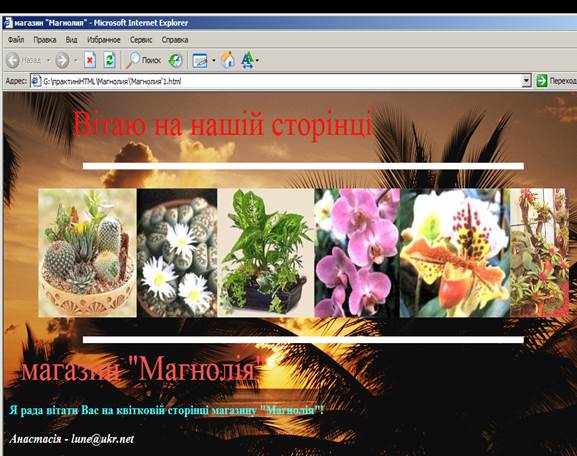Open the Избранное menu
This screenshot has width=577, height=456.
104,40
